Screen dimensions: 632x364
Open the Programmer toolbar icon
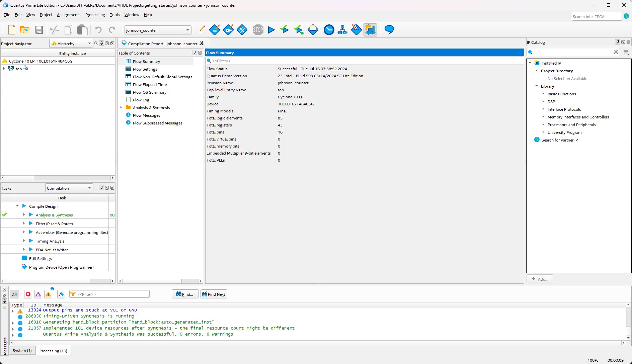357,30
